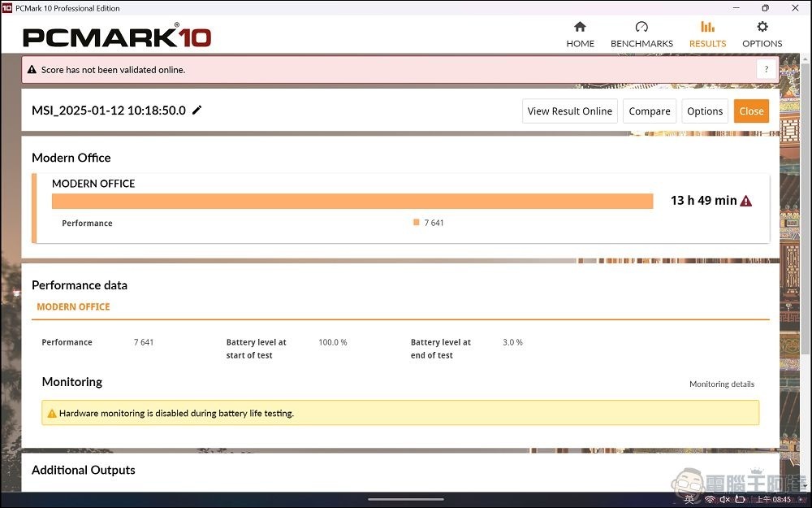
Task: Click the Wi-Fi icon in system tray
Action: coord(710,499)
